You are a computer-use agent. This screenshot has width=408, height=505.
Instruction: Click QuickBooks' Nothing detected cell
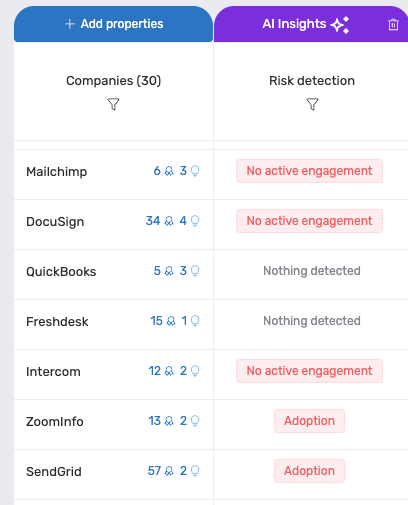(x=312, y=271)
